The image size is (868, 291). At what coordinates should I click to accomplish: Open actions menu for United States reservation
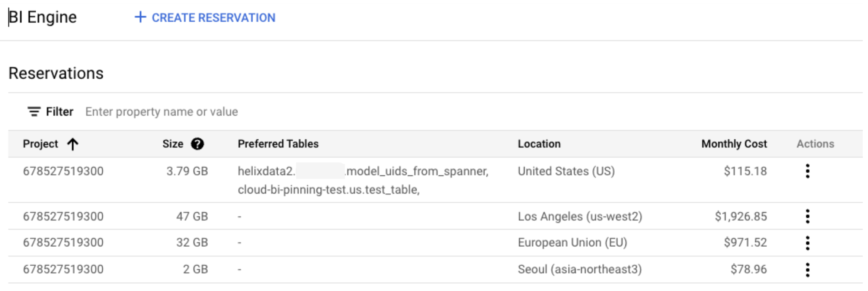pyautogui.click(x=807, y=171)
